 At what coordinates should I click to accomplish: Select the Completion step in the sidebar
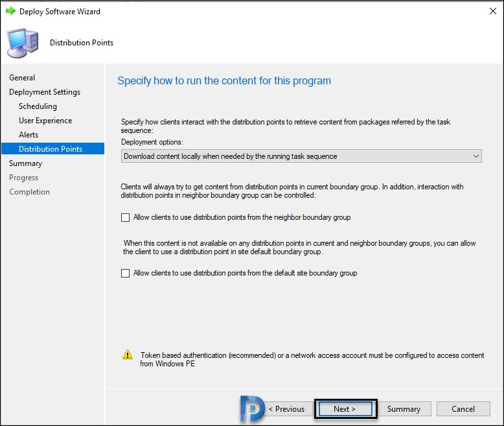coord(29,192)
